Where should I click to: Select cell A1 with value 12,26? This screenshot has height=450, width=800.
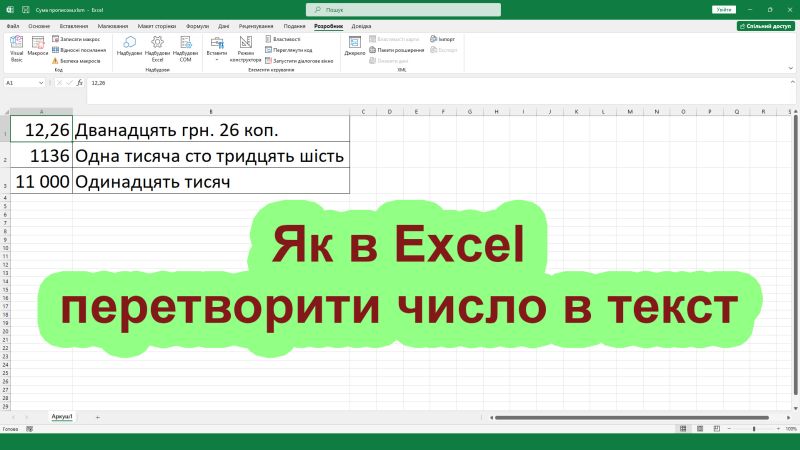[41, 129]
